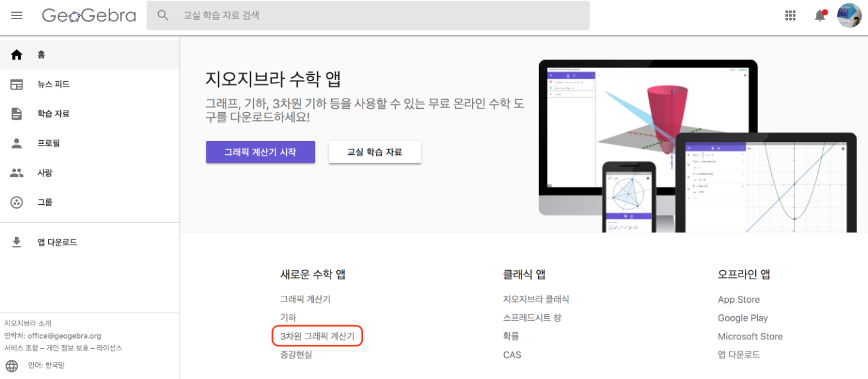The height and width of the screenshot is (379, 868).
Task: Click the 사람 people icon
Action: [17, 173]
